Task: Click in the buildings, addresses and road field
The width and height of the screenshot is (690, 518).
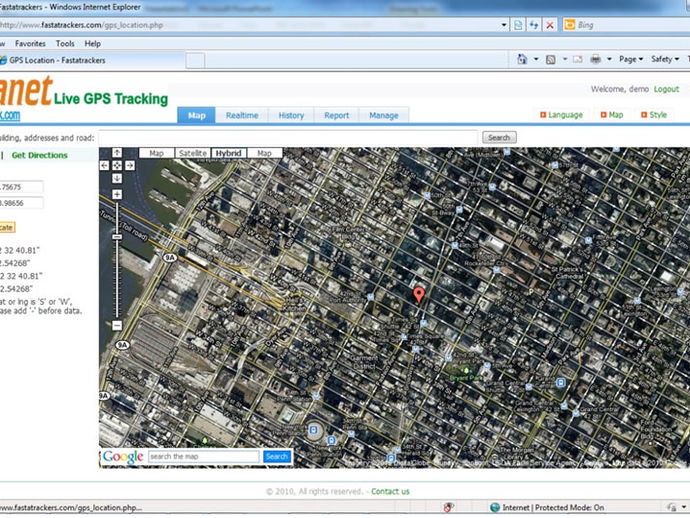Action: (x=288, y=138)
